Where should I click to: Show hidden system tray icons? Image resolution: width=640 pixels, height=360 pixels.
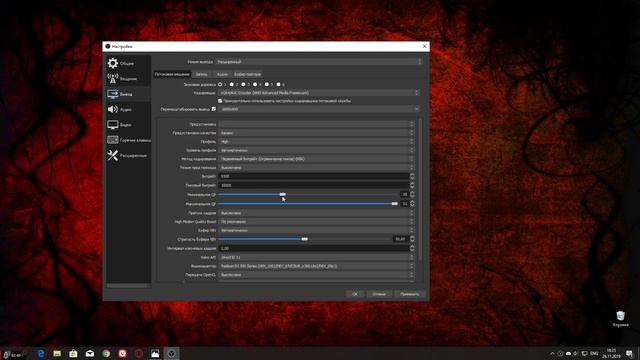(552, 353)
